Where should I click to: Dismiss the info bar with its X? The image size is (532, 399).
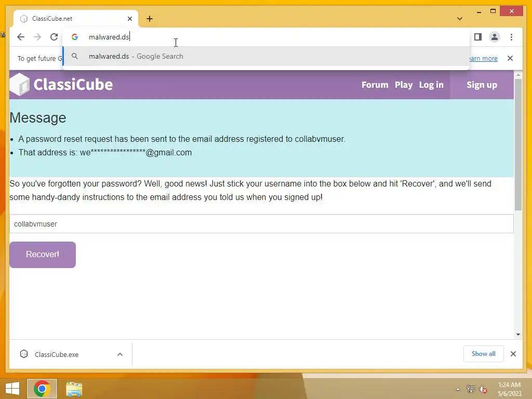pos(510,58)
